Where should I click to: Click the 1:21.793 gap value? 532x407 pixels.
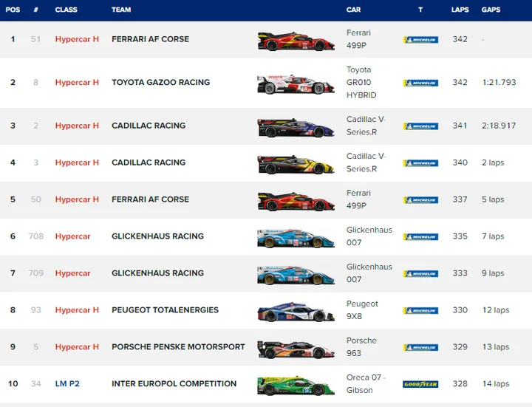[x=499, y=83]
